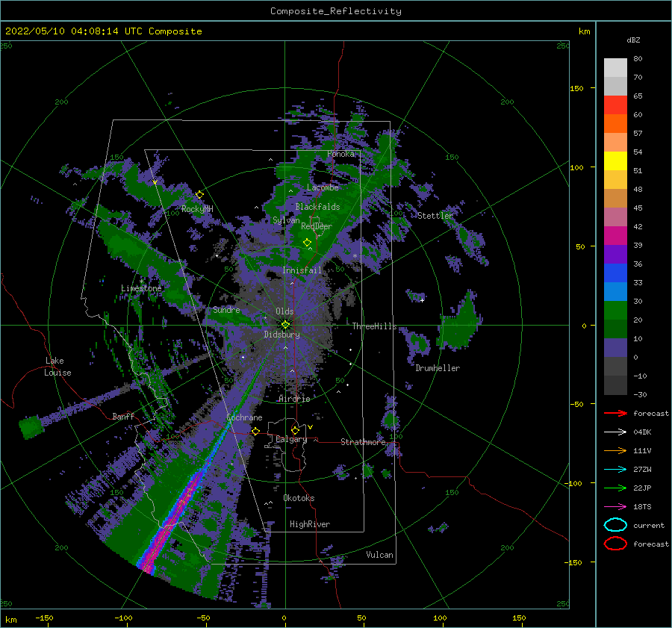Click the cyan current ellipse symbol

pos(615,525)
